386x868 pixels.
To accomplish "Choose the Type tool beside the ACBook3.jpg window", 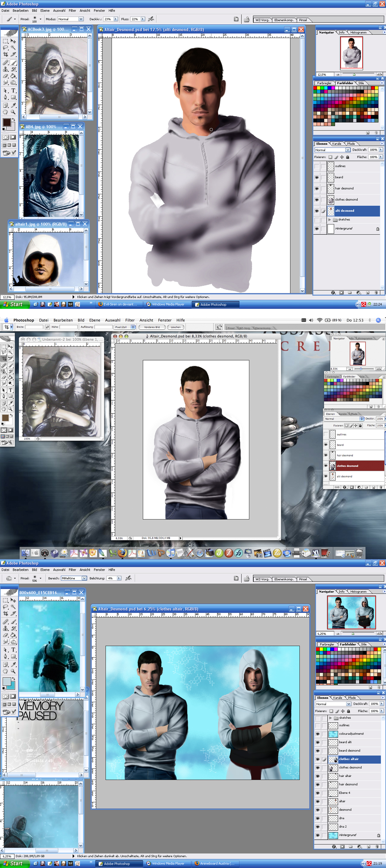I will click(13, 90).
